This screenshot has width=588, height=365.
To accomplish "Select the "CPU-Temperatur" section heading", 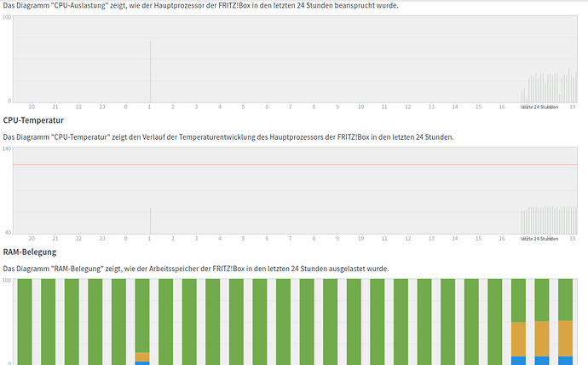I will pyautogui.click(x=33, y=120).
